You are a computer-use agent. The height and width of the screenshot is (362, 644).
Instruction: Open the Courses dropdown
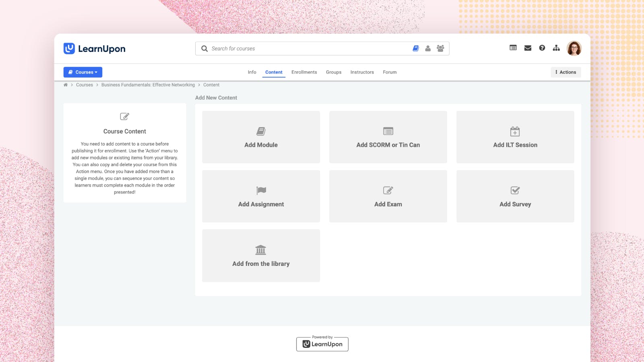83,72
